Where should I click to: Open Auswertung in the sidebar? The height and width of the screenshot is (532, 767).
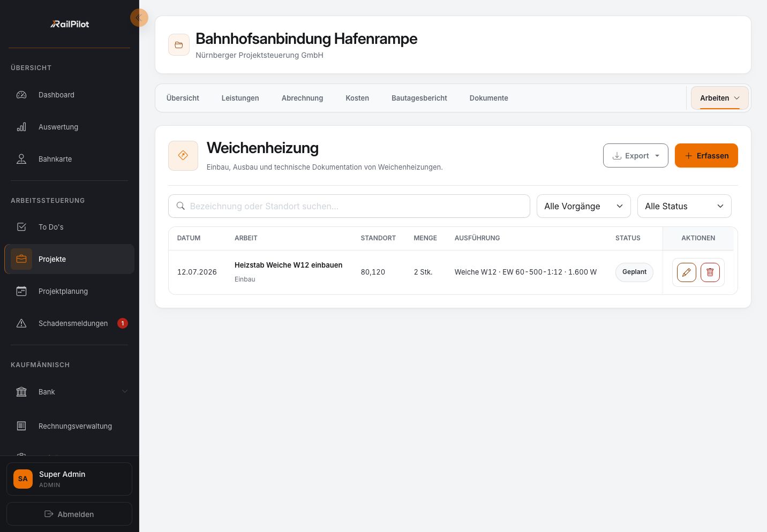[x=69, y=127]
